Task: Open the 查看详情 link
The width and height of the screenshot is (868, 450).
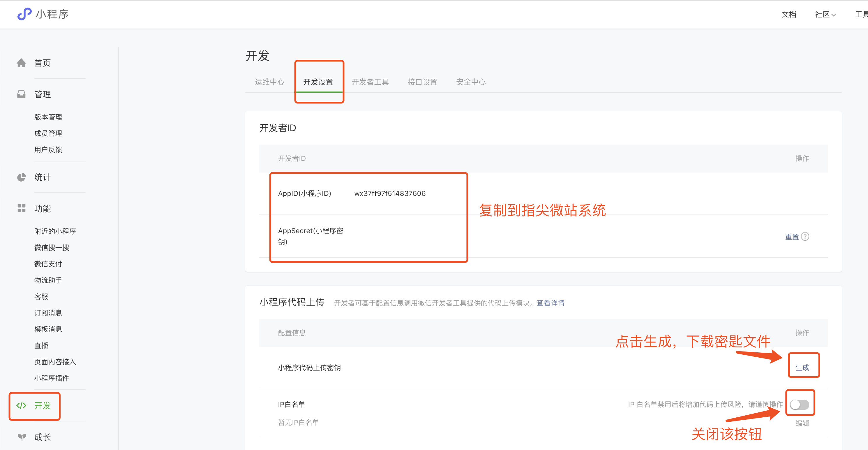Action: (550, 303)
